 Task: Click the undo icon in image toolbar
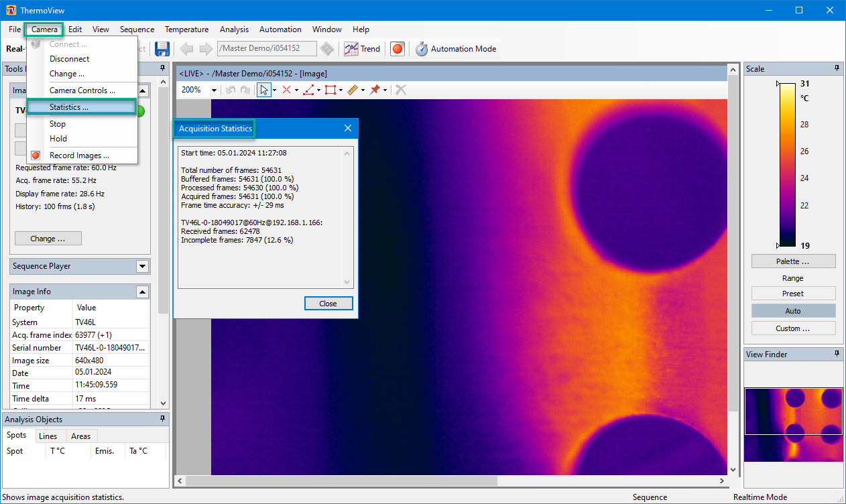pos(231,90)
